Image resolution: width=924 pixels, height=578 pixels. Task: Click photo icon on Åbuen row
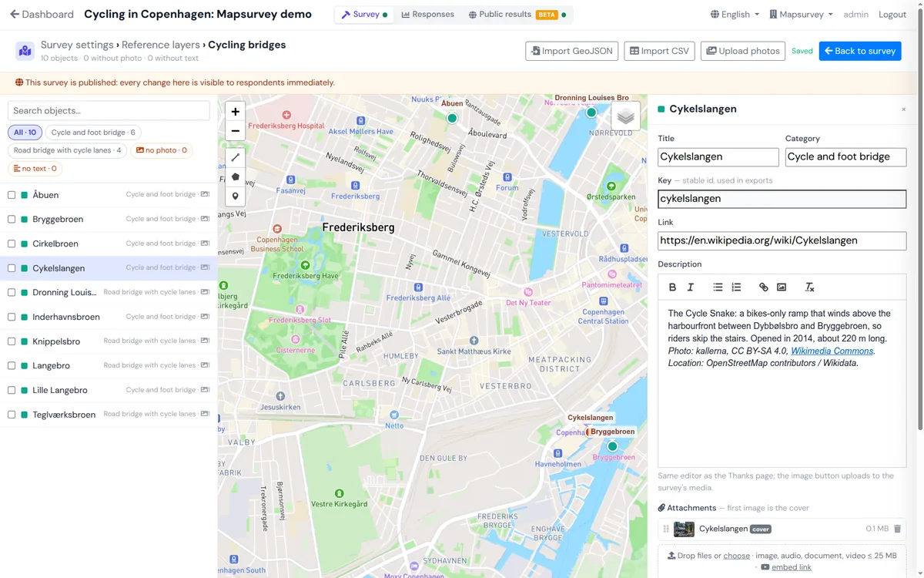pyautogui.click(x=205, y=194)
